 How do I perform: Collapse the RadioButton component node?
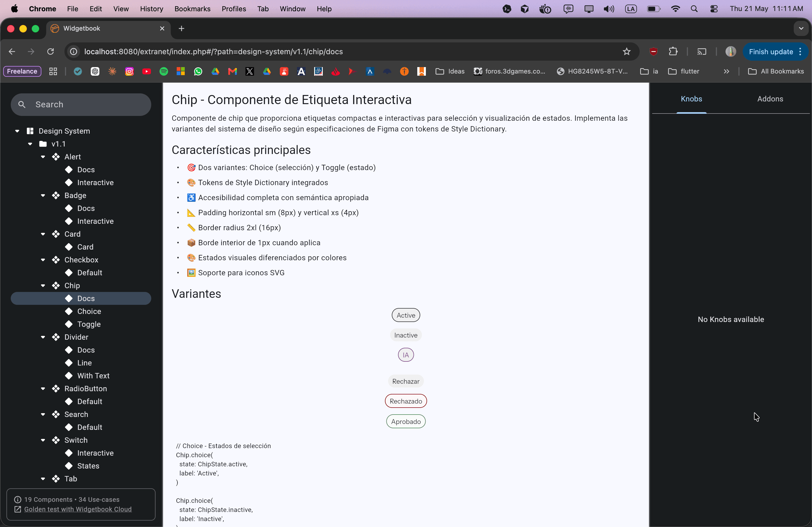click(x=43, y=389)
